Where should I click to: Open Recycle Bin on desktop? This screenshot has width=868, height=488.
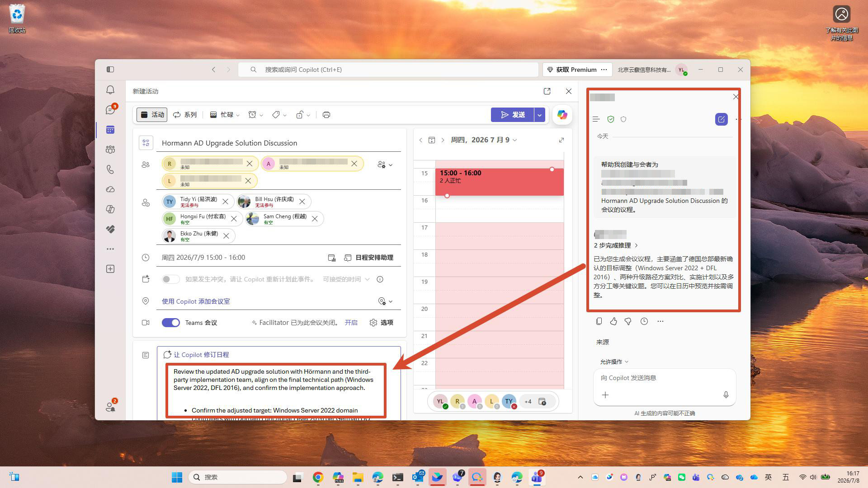(17, 19)
